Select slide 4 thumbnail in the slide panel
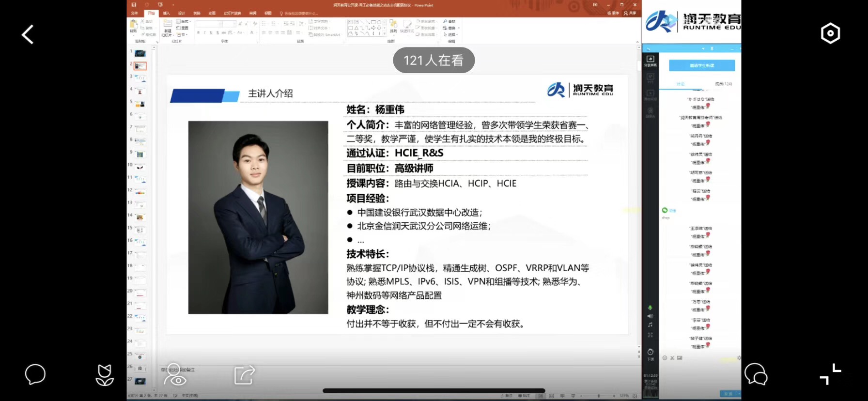The width and height of the screenshot is (868, 401). [x=140, y=91]
